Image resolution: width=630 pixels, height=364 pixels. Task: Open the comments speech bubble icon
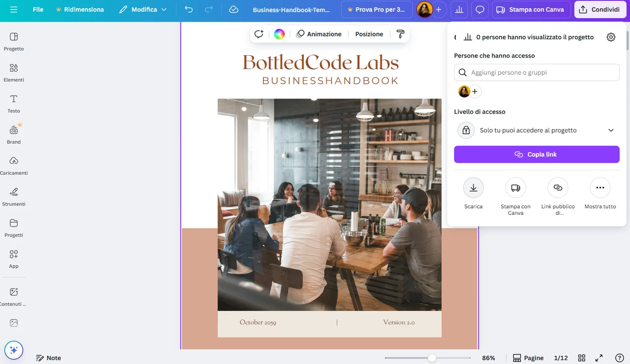480,10
